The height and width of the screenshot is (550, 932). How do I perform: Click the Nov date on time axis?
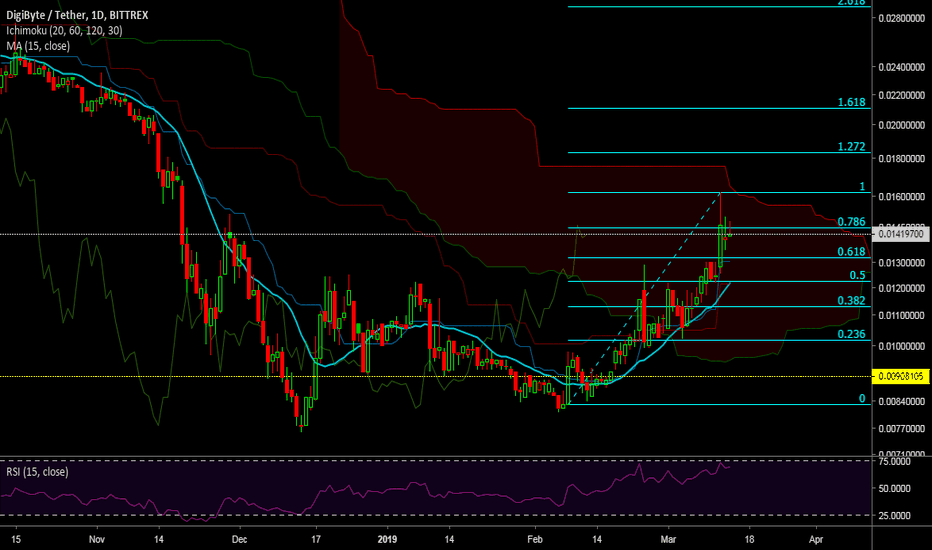tap(96, 539)
